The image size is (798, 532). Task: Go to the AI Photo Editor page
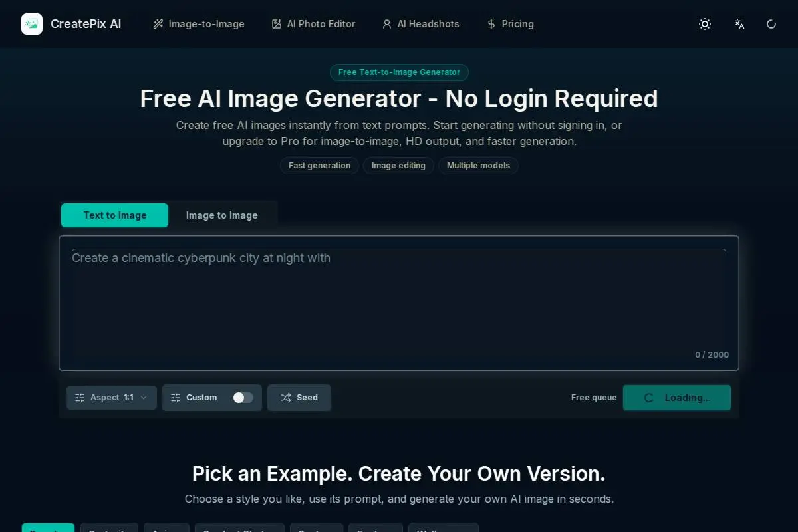point(314,24)
